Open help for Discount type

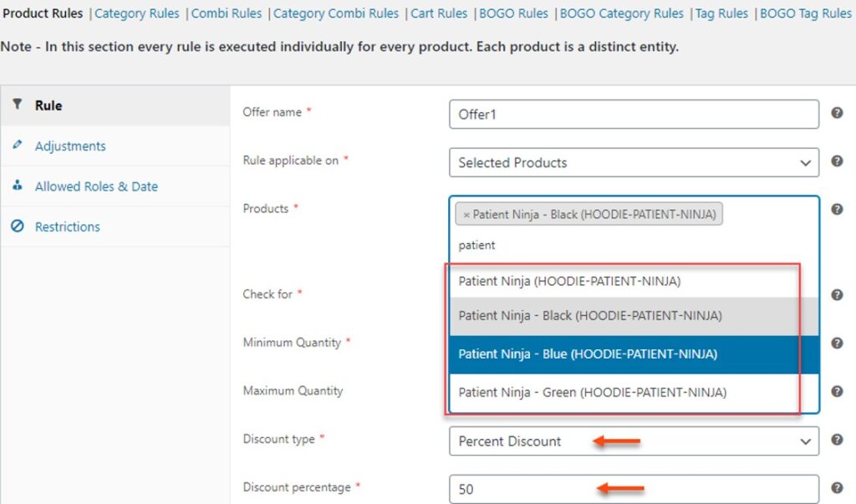(x=837, y=440)
